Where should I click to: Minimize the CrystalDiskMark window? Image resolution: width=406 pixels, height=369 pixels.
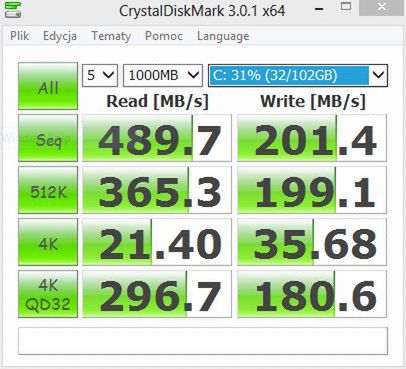[x=319, y=8]
